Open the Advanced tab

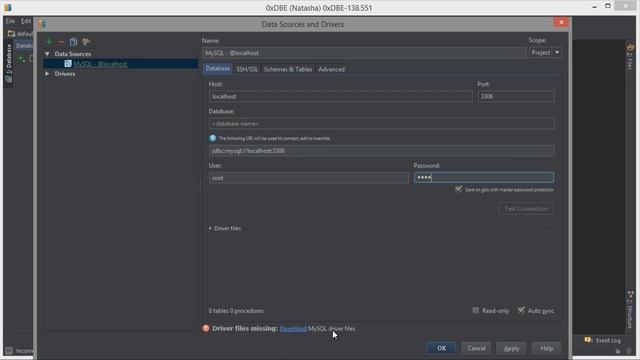point(331,69)
